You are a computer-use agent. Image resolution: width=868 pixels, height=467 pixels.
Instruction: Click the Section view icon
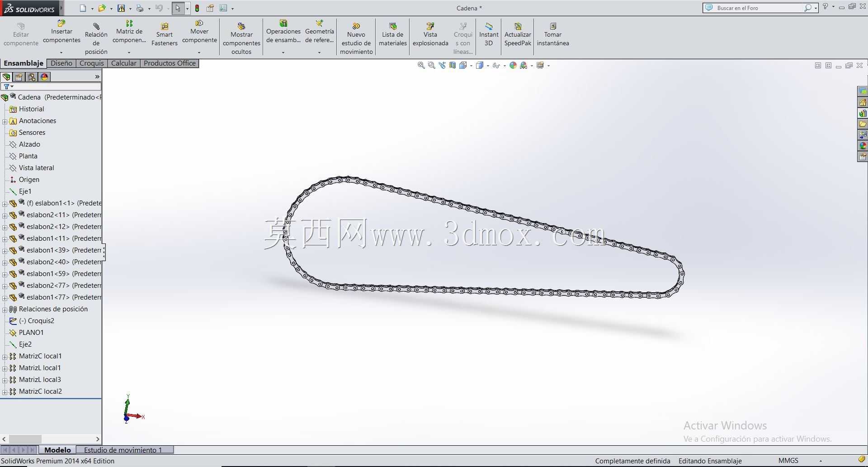(452, 65)
